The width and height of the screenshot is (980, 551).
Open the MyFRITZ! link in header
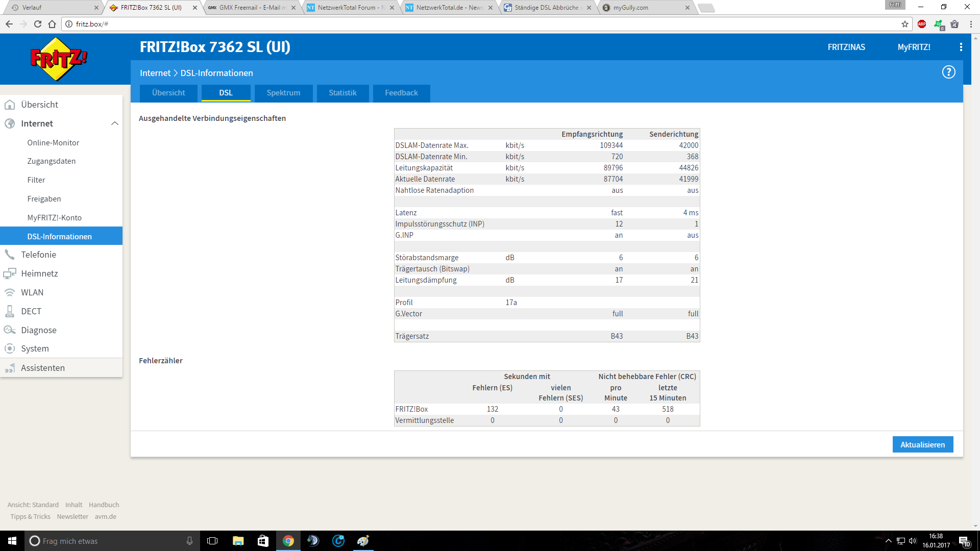(914, 47)
